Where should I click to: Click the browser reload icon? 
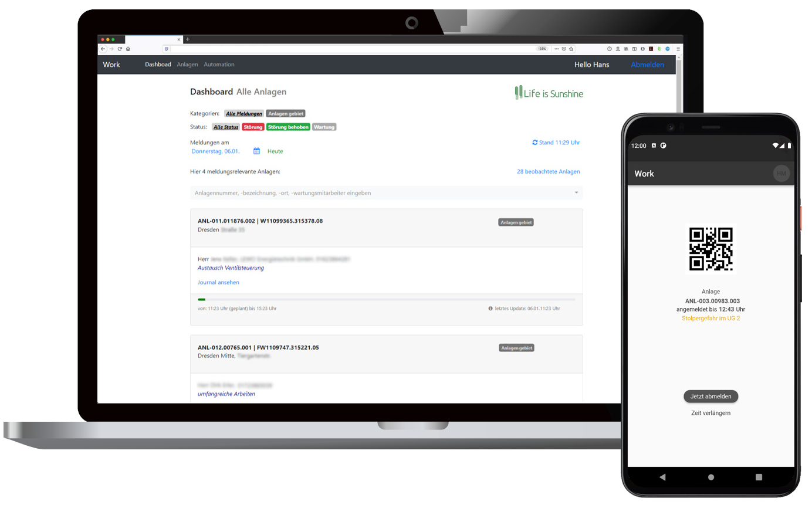120,49
